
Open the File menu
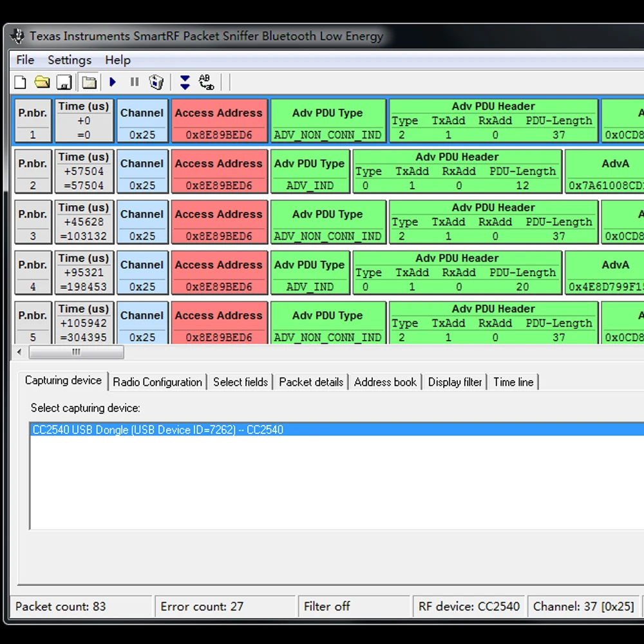(x=25, y=60)
